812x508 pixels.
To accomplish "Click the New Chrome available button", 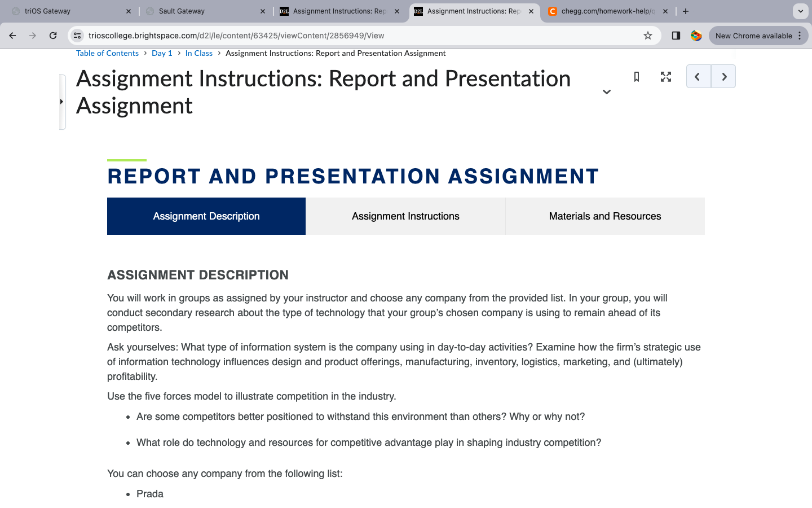I will click(754, 35).
